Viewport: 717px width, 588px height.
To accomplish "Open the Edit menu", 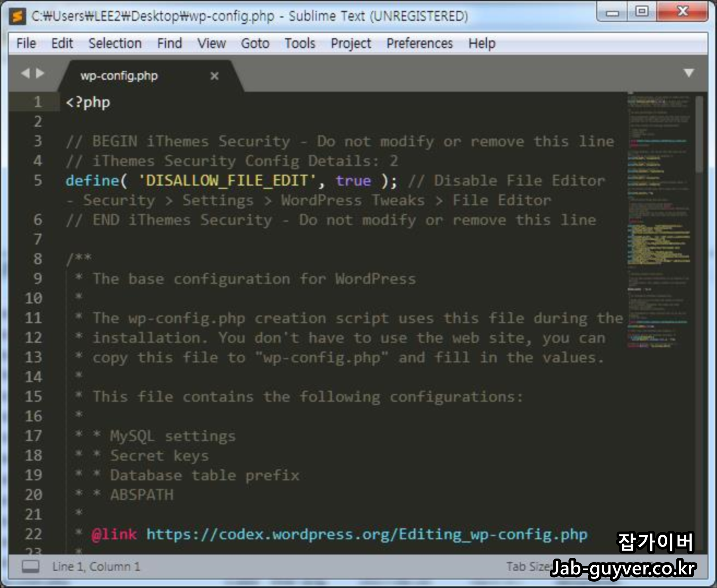I will [62, 43].
